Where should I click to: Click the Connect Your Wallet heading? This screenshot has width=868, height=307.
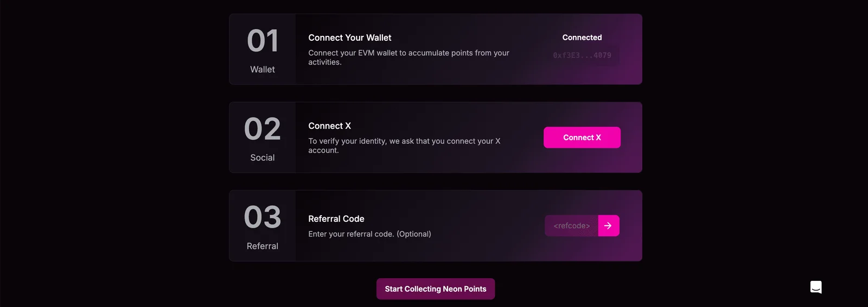350,37
